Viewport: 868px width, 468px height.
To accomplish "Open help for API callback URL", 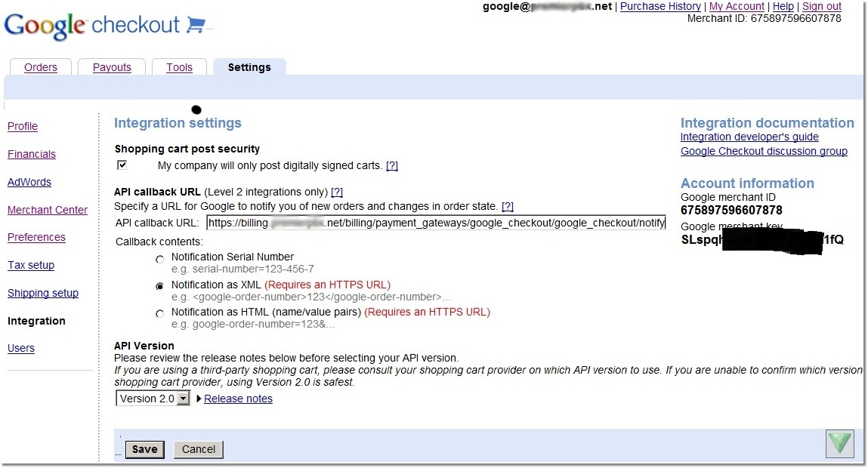I will tap(337, 192).
